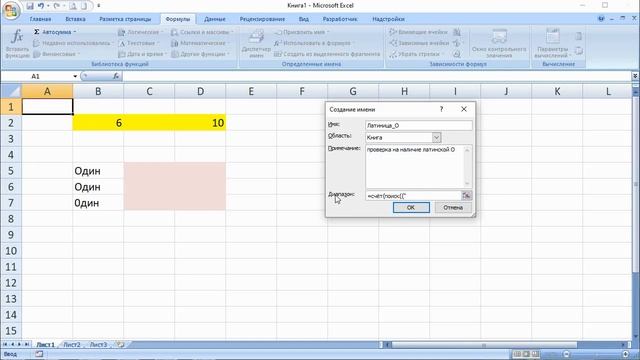Select cell B2 containing 6
This screenshot has height=360, width=640.
(x=98, y=123)
